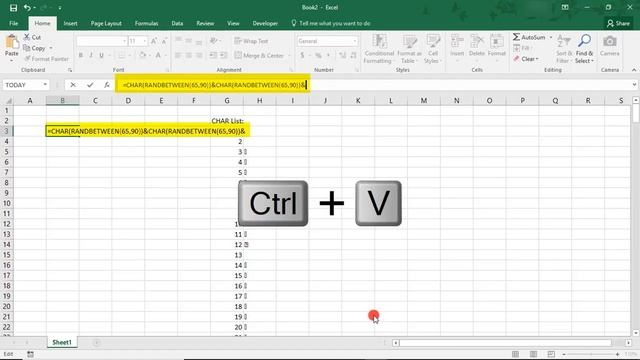This screenshot has width=640, height=360.
Task: Confirm formula with checkmark icon
Action: point(90,85)
